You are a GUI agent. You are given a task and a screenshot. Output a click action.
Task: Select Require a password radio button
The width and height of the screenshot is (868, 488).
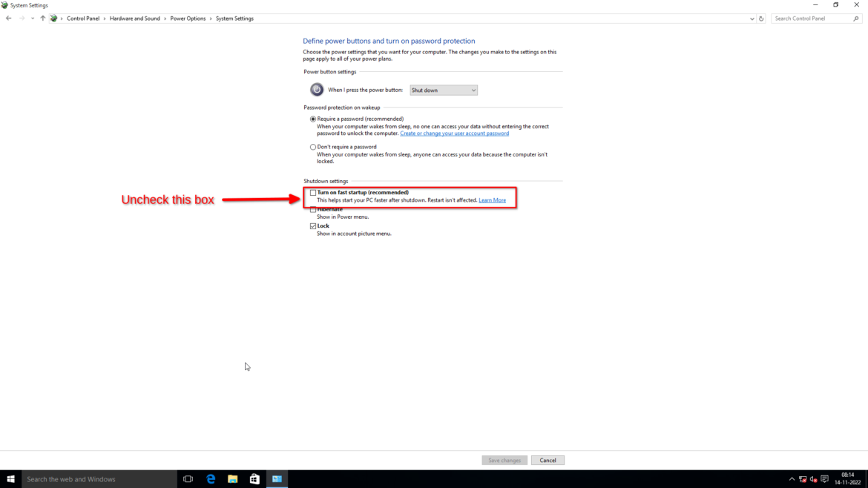click(313, 119)
